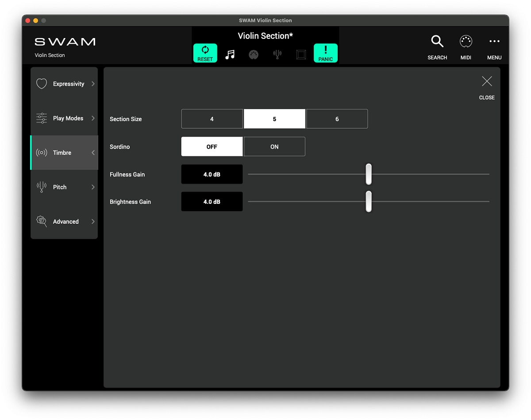Click the green RESET button

tap(205, 53)
